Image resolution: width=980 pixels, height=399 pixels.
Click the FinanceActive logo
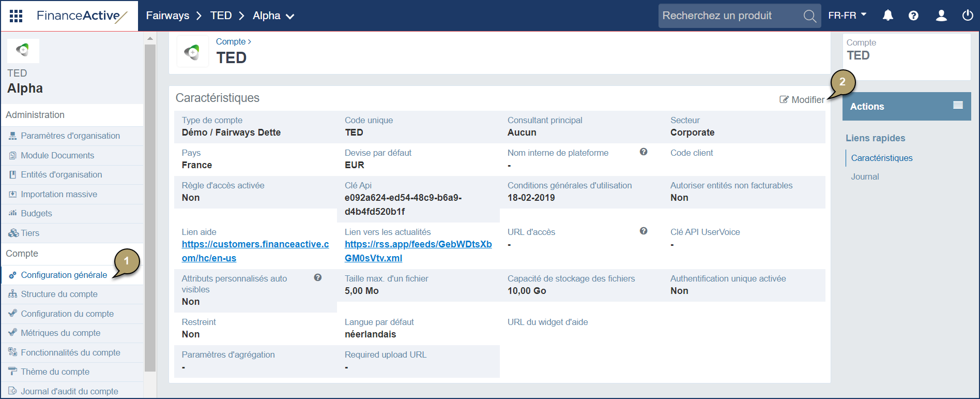click(x=82, y=16)
